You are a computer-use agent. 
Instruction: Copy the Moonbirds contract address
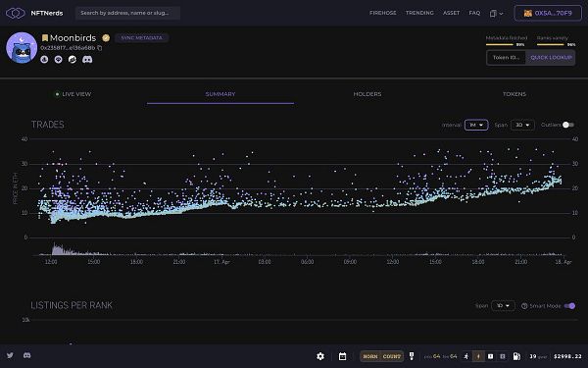point(100,48)
